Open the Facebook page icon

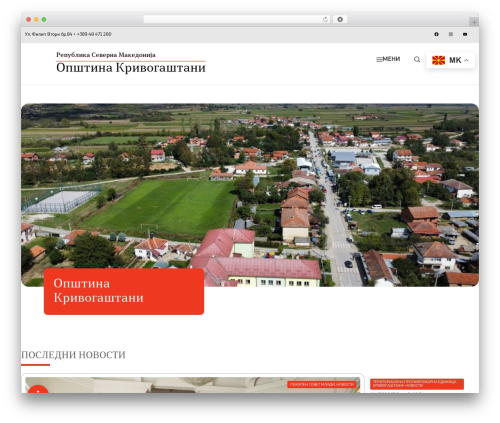(x=436, y=34)
